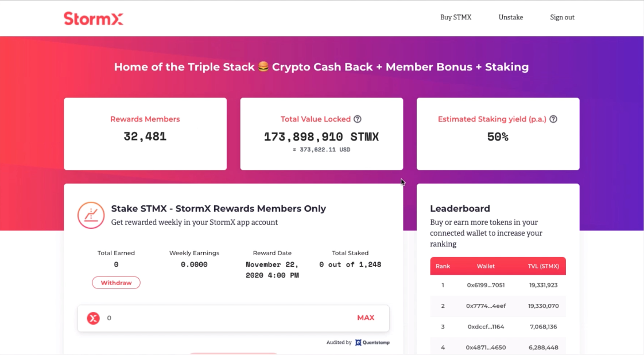Image resolution: width=644 pixels, height=355 pixels.
Task: Click the TVL (STMX) column header
Action: [x=544, y=266]
